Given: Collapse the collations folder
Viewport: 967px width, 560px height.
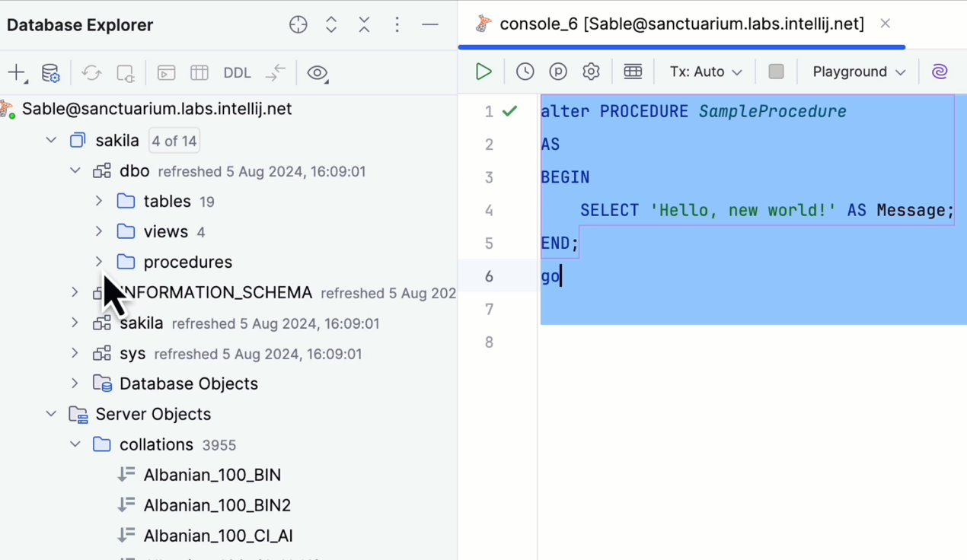Looking at the screenshot, I should pyautogui.click(x=75, y=444).
